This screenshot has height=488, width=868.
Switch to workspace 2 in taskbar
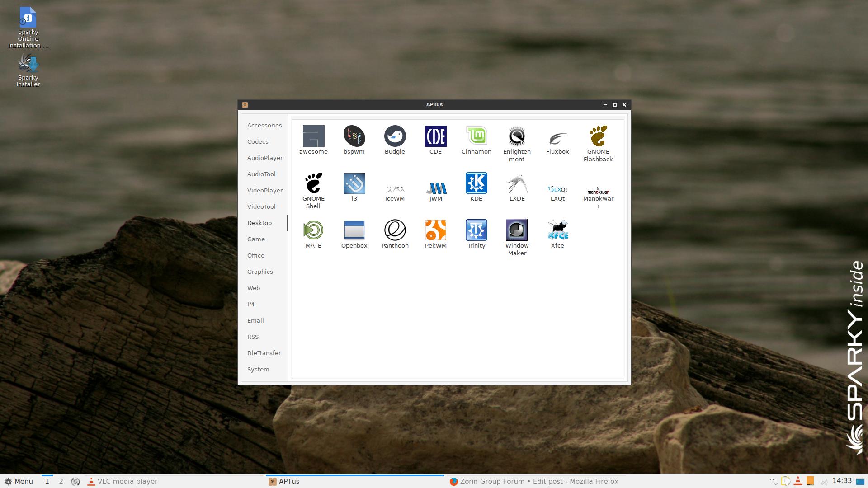(x=61, y=481)
